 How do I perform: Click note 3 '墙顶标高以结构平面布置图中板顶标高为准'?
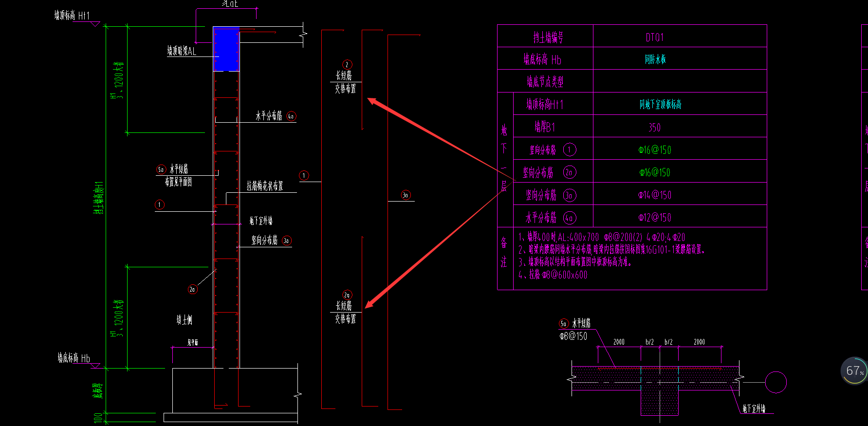tap(575, 262)
